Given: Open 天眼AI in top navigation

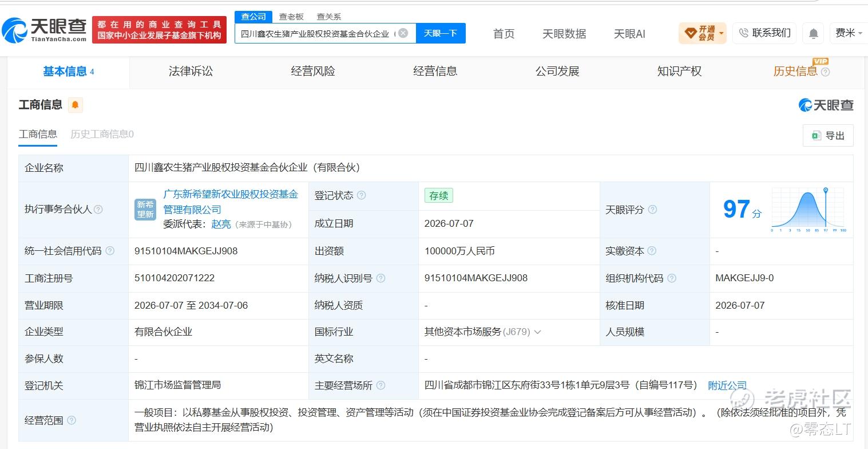Looking at the screenshot, I should (629, 34).
